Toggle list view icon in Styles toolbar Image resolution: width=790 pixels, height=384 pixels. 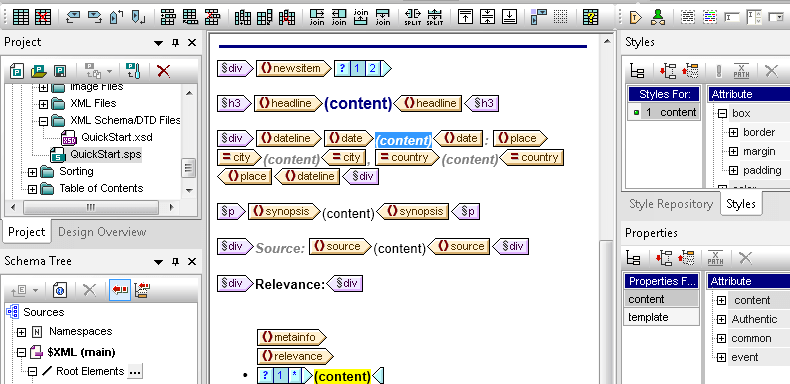[637, 71]
